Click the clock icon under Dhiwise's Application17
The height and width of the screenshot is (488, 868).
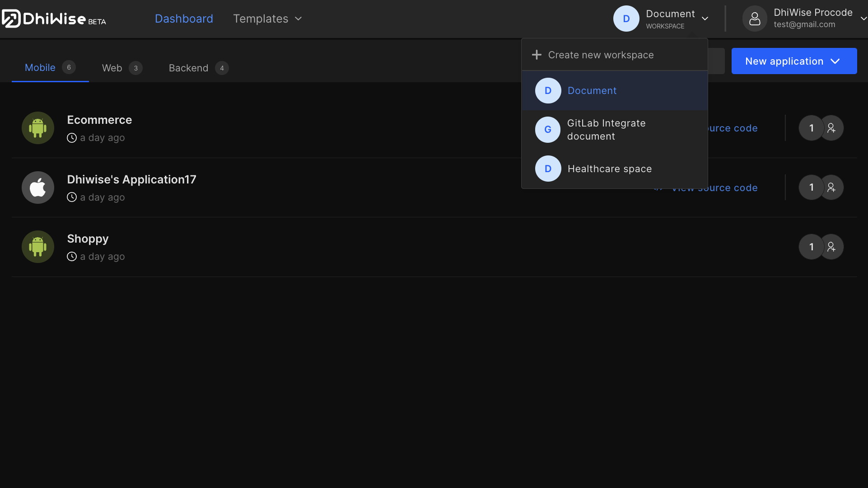(72, 197)
